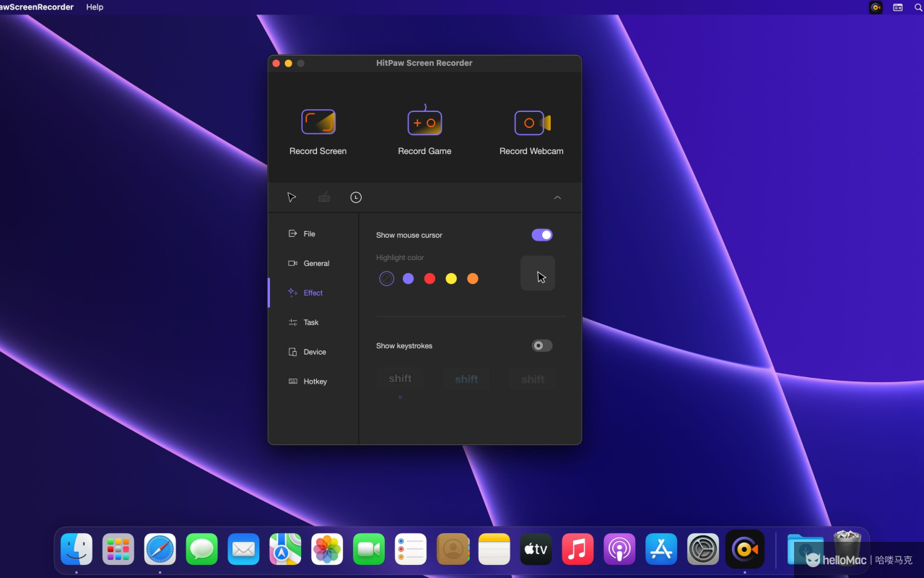924x578 pixels.
Task: Click the HitPaw menu bar status icon
Action: click(876, 7)
